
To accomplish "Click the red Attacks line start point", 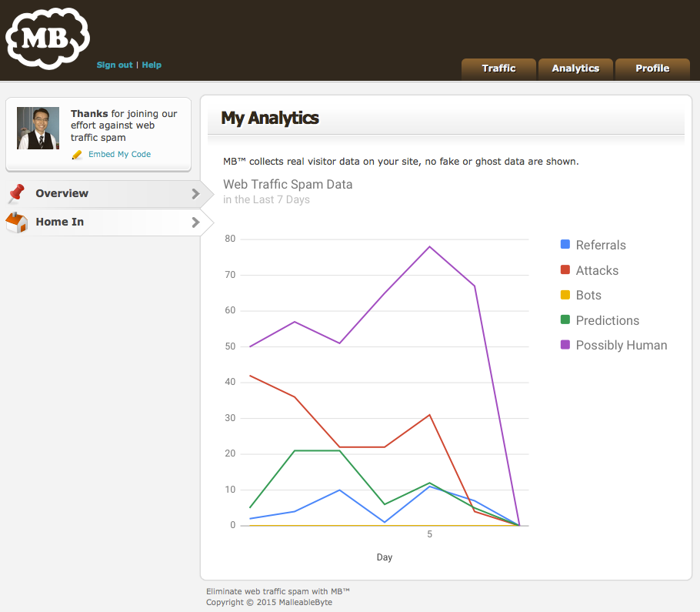I will 250,376.
